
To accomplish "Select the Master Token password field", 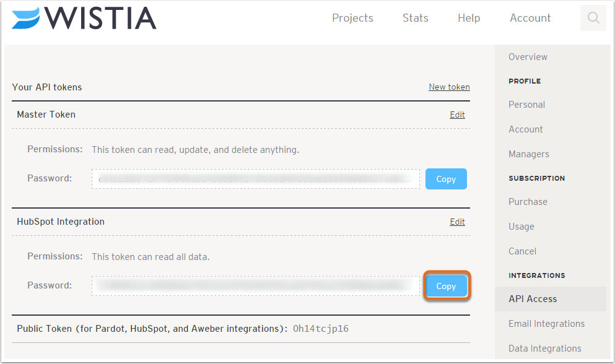I will [x=256, y=179].
